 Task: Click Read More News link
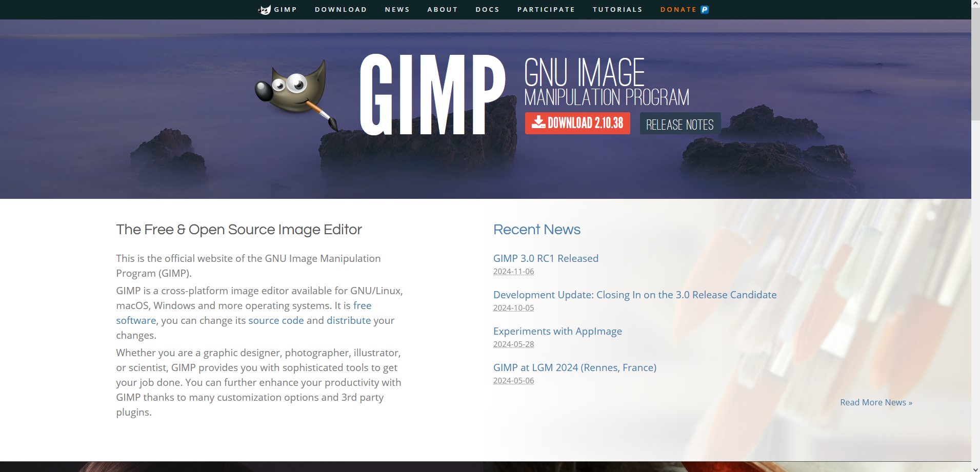point(876,402)
